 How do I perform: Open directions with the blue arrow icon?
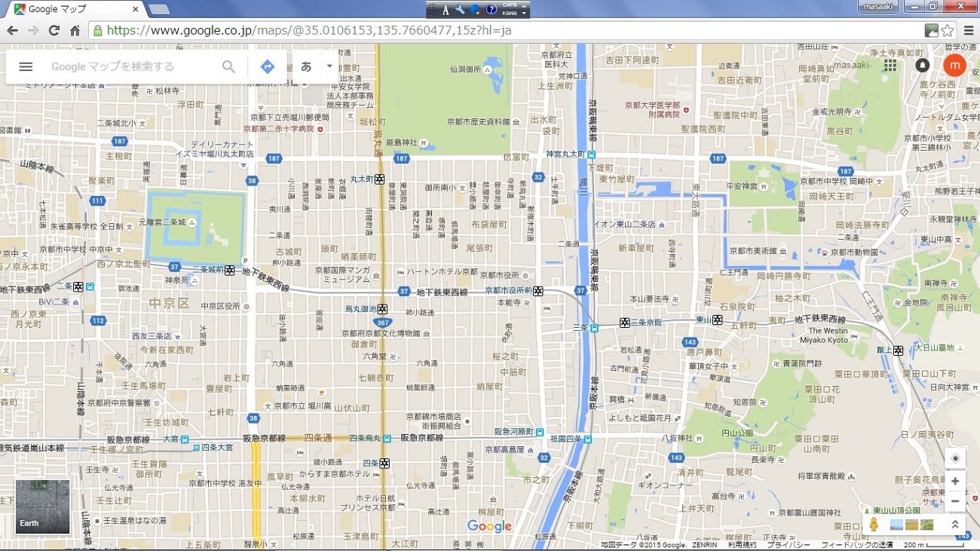tap(267, 66)
